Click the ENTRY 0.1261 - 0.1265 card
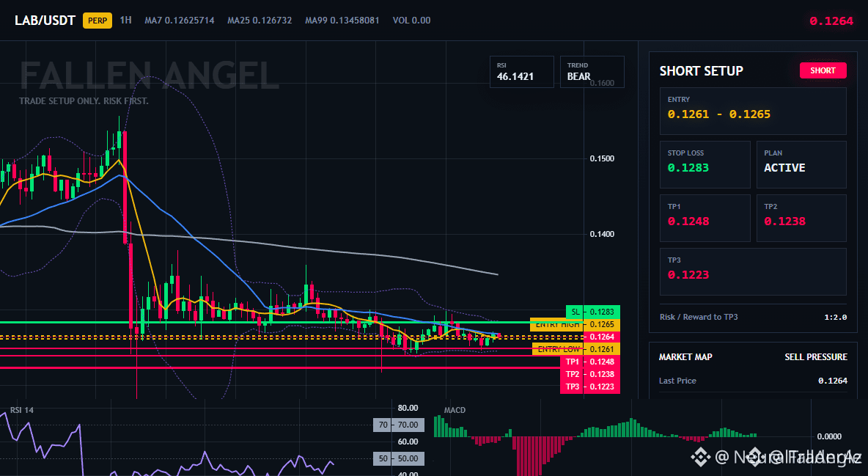 753,111
